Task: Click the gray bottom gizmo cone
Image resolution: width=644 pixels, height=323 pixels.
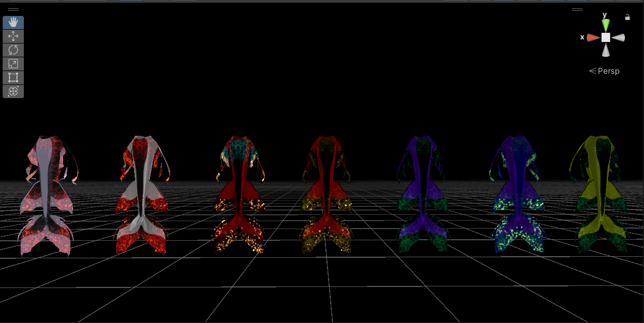Action: (x=606, y=50)
